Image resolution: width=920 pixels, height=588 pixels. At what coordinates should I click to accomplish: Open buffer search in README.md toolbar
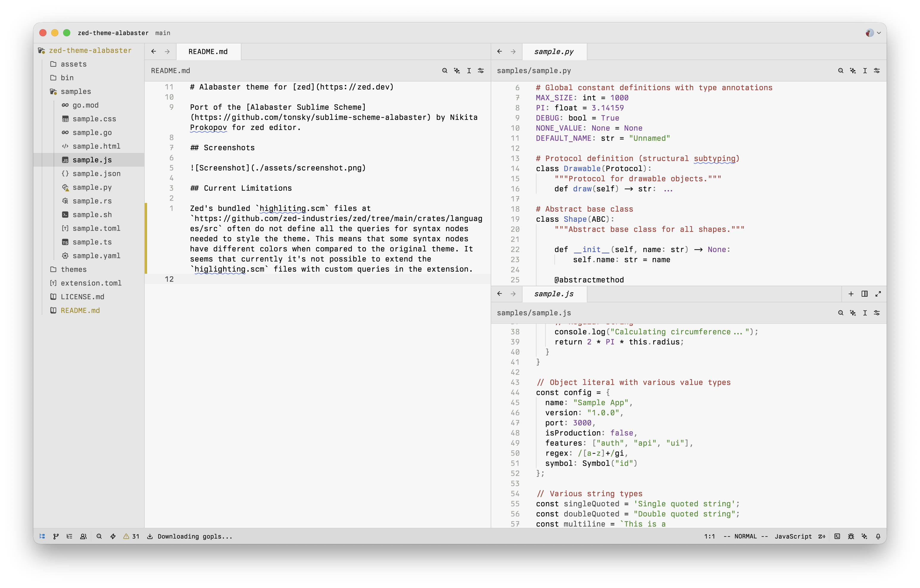click(445, 71)
